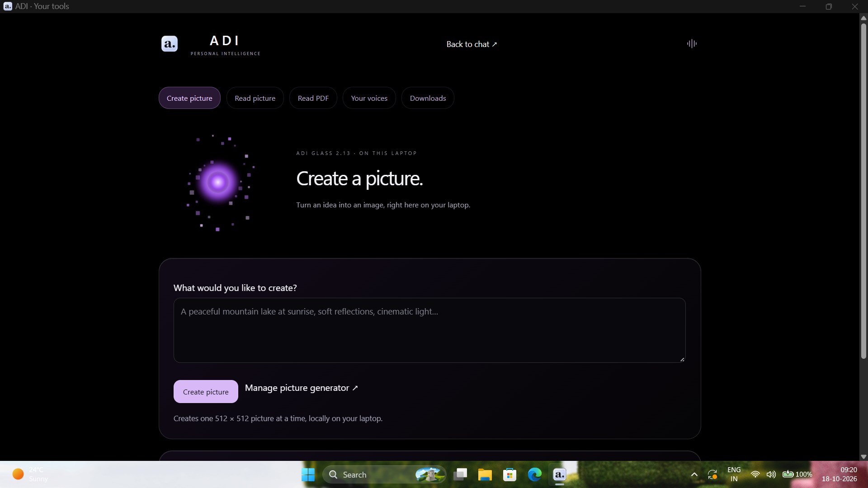Click the "Create a picture." heading

pos(359,178)
